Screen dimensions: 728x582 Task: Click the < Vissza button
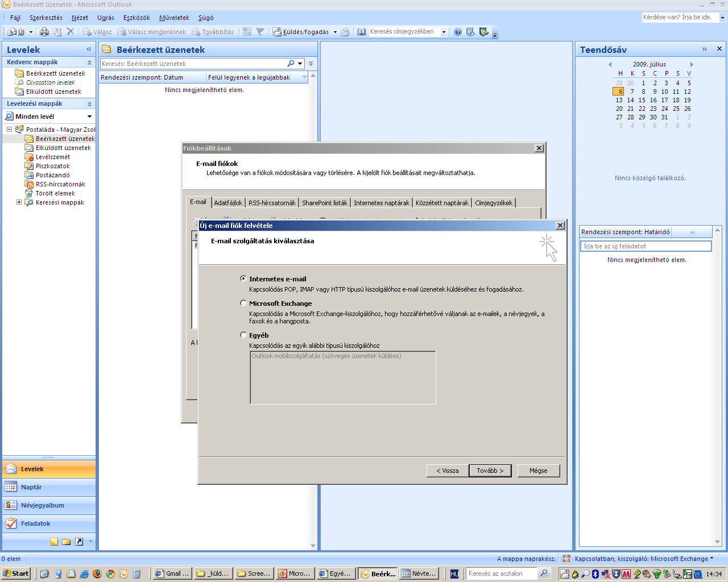pyautogui.click(x=448, y=471)
